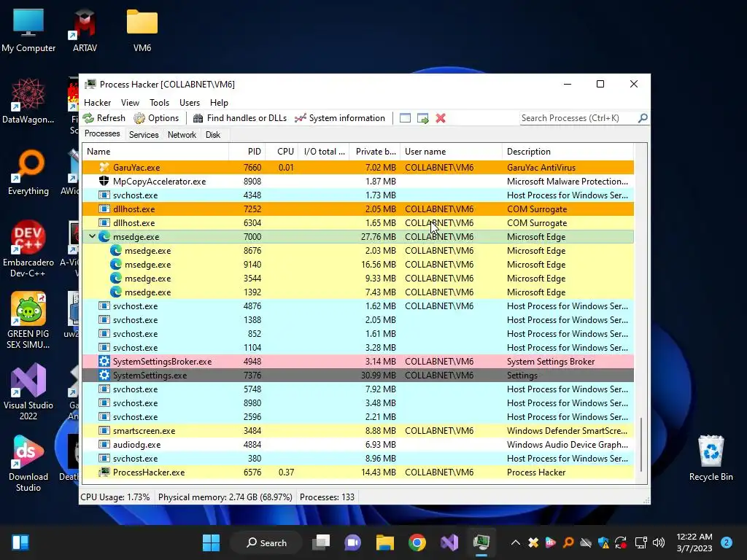Click the volume icon in system tray
The image size is (747, 560).
coord(659,542)
